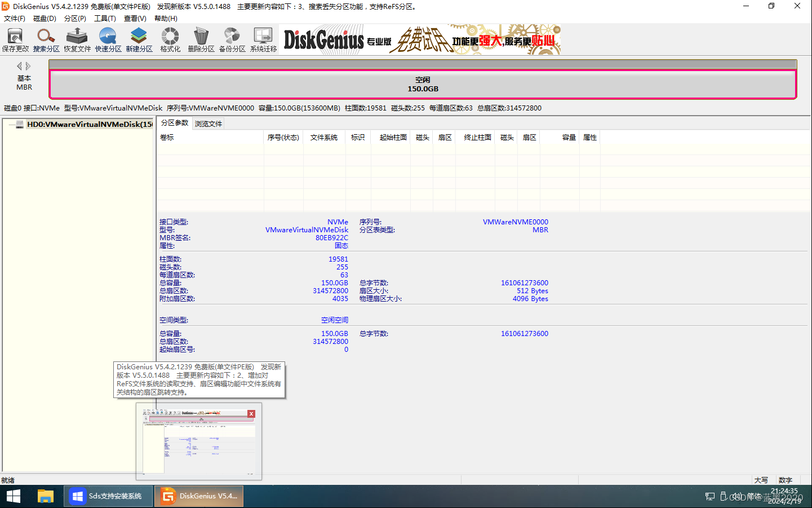Click the Save Changes (保存更改) toolbar icon
812x508 pixels.
15,40
